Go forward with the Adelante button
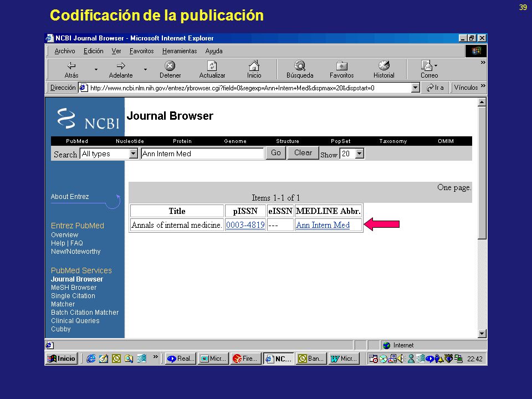 120,69
